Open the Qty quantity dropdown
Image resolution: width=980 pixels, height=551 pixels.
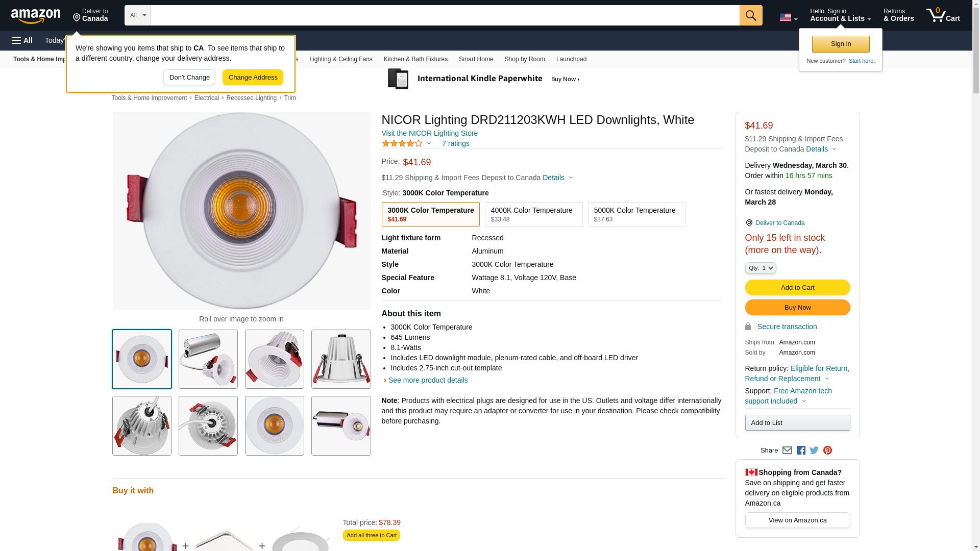pyautogui.click(x=760, y=268)
